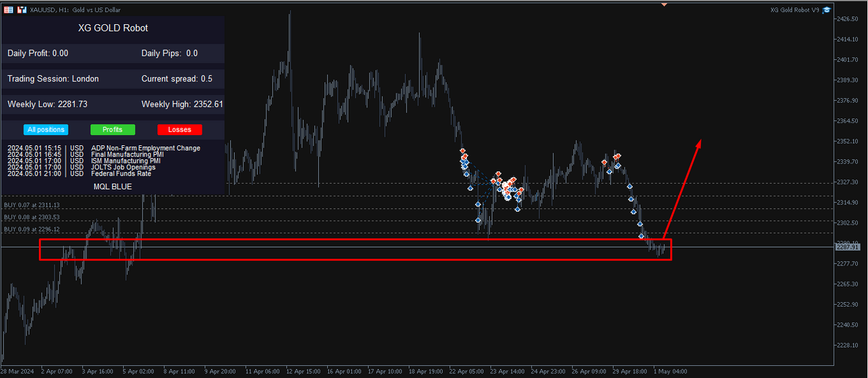The height and width of the screenshot is (378, 868).
Task: Show all positions with the blue button
Action: click(46, 130)
